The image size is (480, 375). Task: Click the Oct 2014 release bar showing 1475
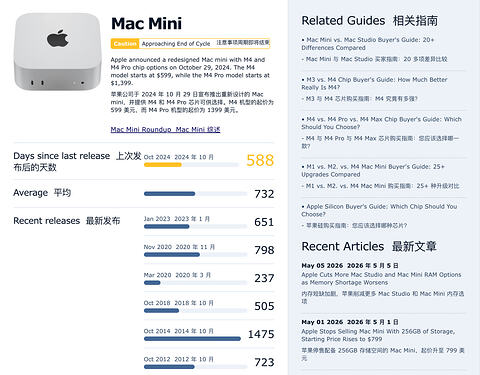tap(193, 339)
